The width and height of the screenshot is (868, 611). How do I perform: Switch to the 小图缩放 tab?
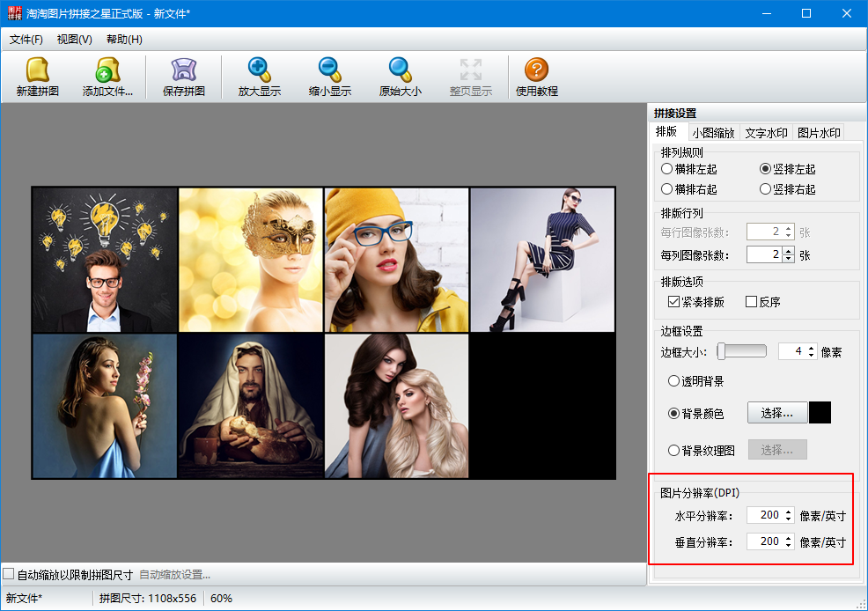[x=714, y=133]
